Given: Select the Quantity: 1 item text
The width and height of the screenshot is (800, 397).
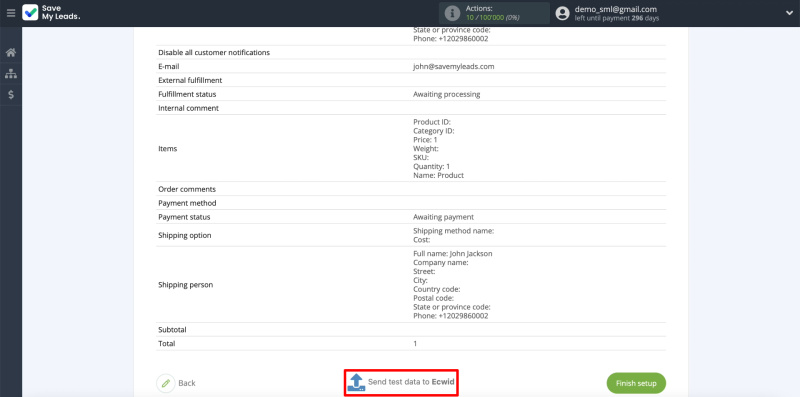Looking at the screenshot, I should (432, 166).
